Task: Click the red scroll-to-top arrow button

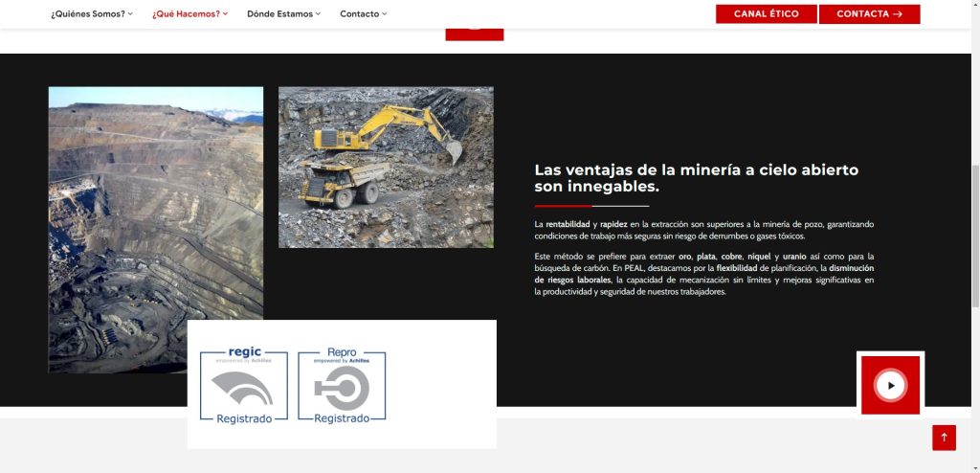Action: point(944,438)
